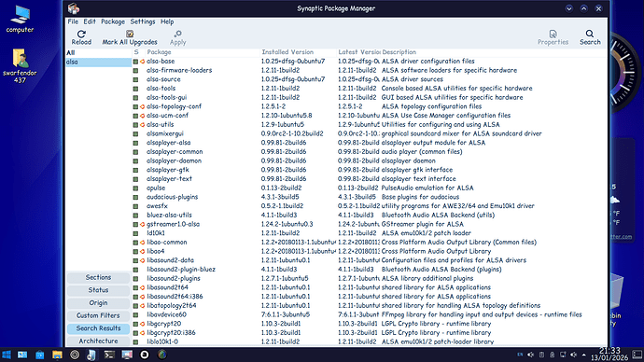Open the swarfendor437 home folder icon

coord(20,65)
